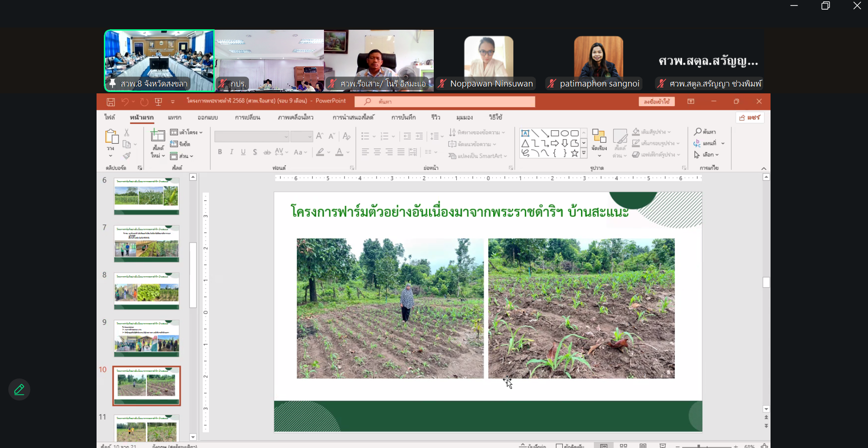Switch to Slide Sorter view

tap(623, 446)
